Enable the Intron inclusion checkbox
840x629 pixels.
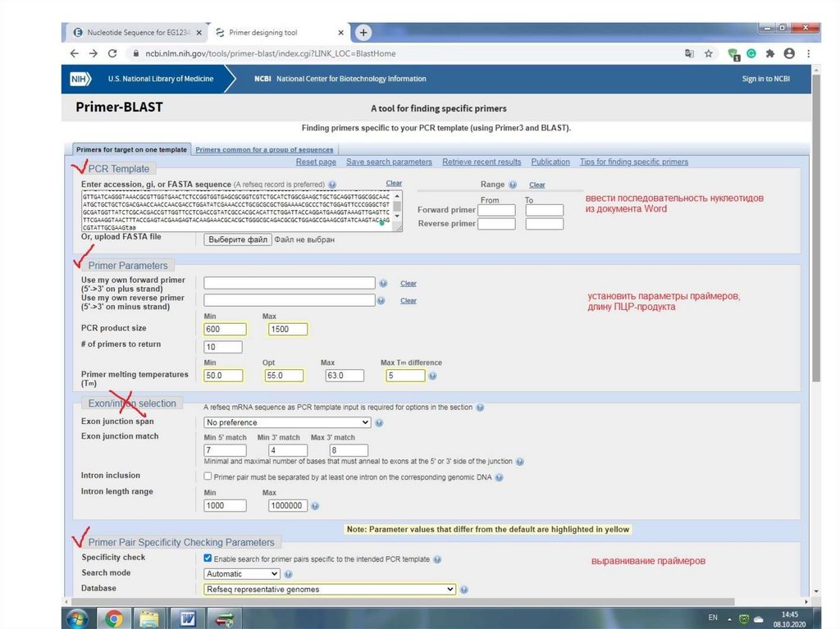pos(208,476)
